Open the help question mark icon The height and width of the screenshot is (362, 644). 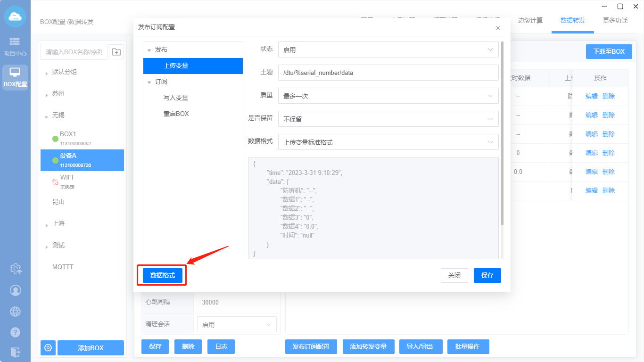click(x=16, y=332)
